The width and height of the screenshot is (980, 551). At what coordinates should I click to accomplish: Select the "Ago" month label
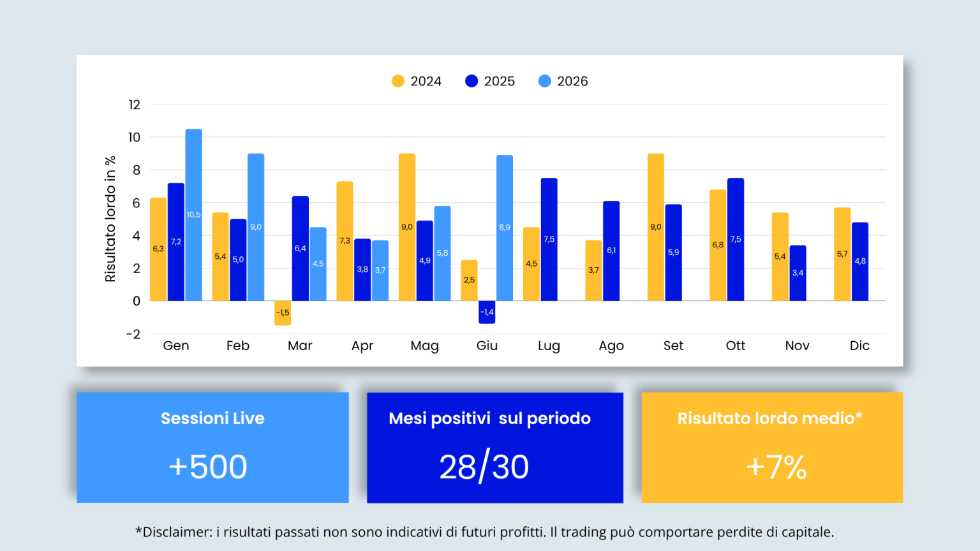(611, 346)
